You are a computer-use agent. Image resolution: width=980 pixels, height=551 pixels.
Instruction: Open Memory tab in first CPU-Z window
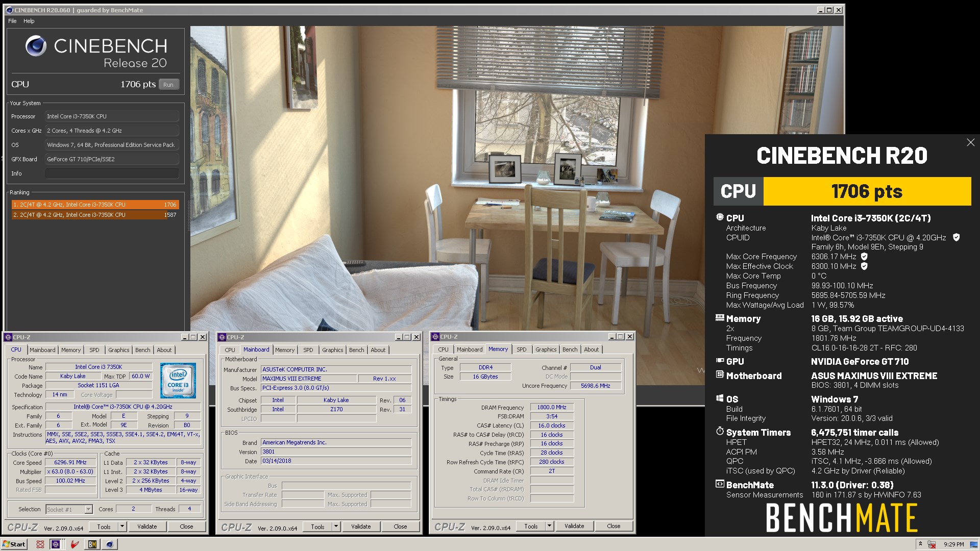[71, 350]
